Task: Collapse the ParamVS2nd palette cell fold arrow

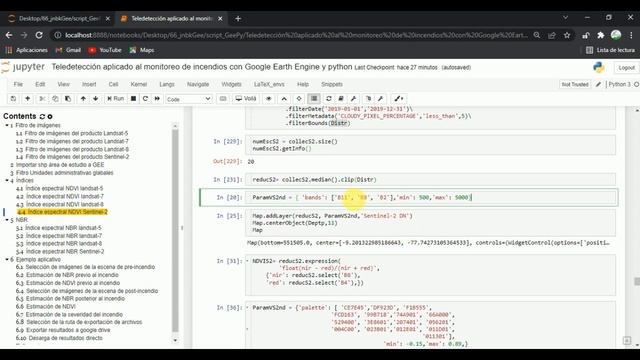Action: point(247,308)
